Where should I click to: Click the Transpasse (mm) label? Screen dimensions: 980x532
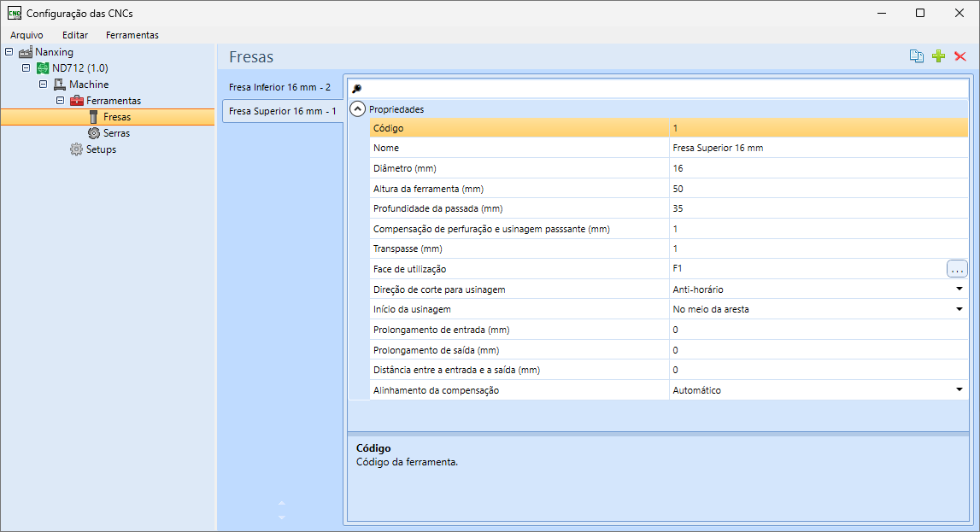tap(408, 248)
